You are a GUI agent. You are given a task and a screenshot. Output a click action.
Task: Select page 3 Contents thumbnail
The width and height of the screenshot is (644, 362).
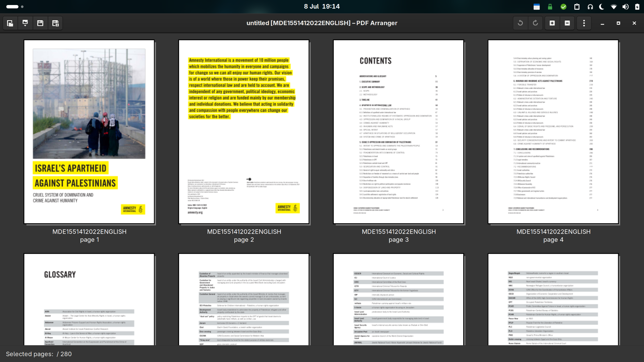pos(398,132)
